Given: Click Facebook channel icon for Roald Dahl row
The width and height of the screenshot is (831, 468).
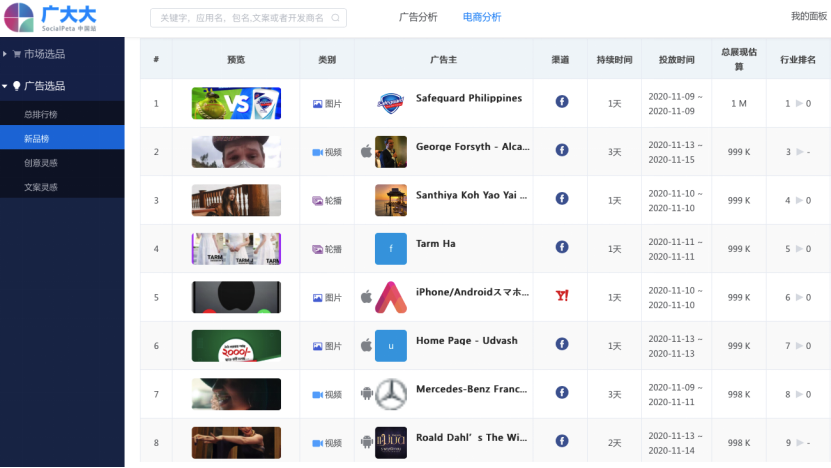Looking at the screenshot, I should [562, 441].
